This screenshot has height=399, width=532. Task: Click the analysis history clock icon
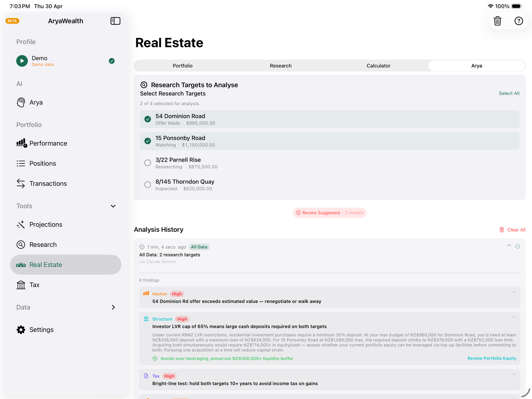142,247
